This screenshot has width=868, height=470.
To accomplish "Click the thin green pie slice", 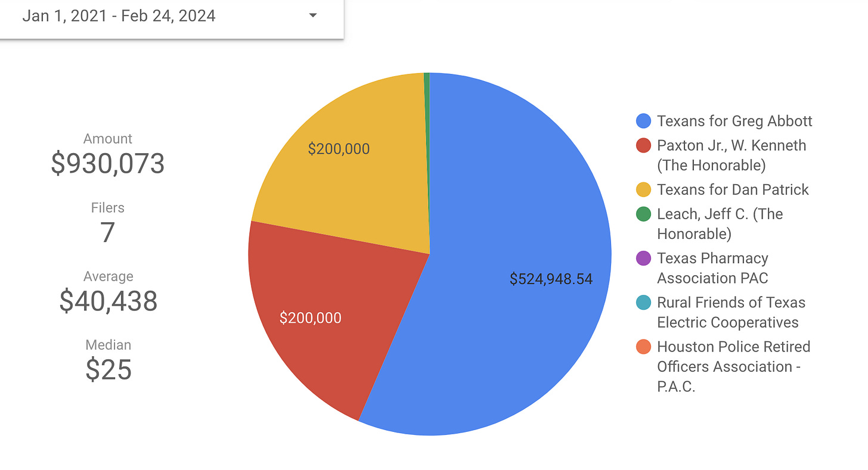I will tap(427, 119).
